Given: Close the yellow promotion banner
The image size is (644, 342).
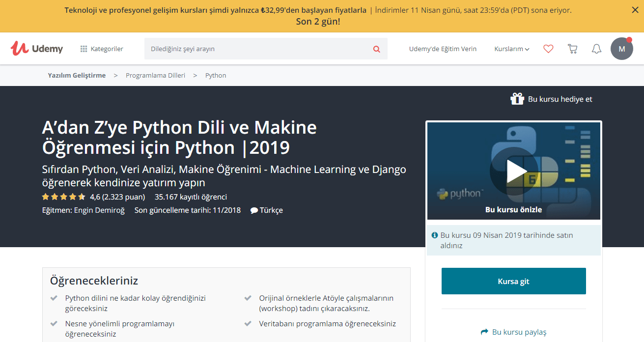Looking at the screenshot, I should click(635, 9).
